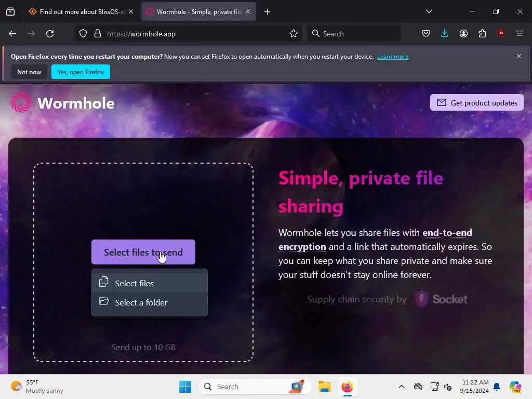
Task: Dismiss the Firefox startup notification bar
Action: point(519,56)
